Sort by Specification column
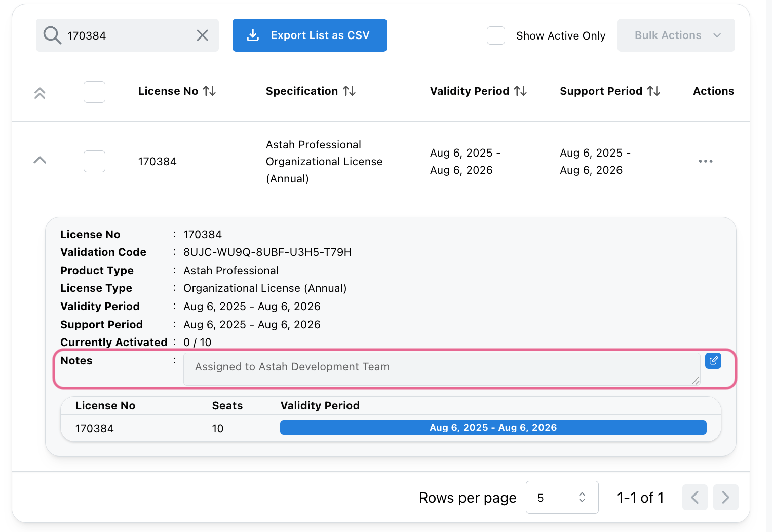Image resolution: width=772 pixels, height=532 pixels. tap(350, 91)
